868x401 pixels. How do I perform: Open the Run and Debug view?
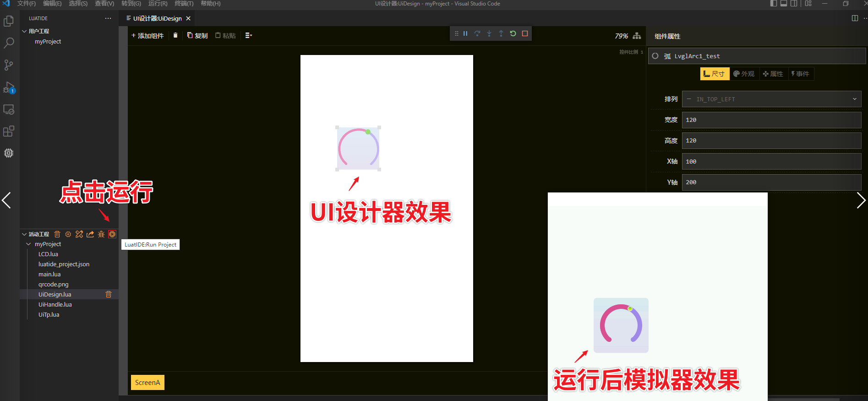point(9,87)
